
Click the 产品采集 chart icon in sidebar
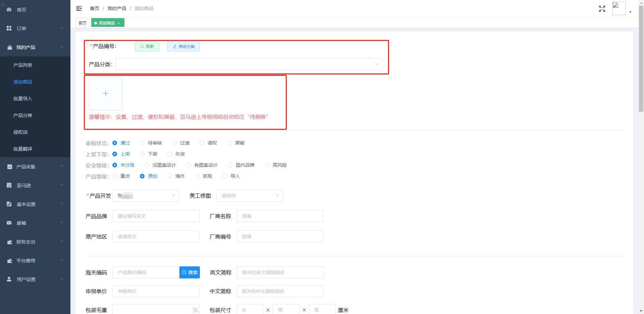pos(9,167)
